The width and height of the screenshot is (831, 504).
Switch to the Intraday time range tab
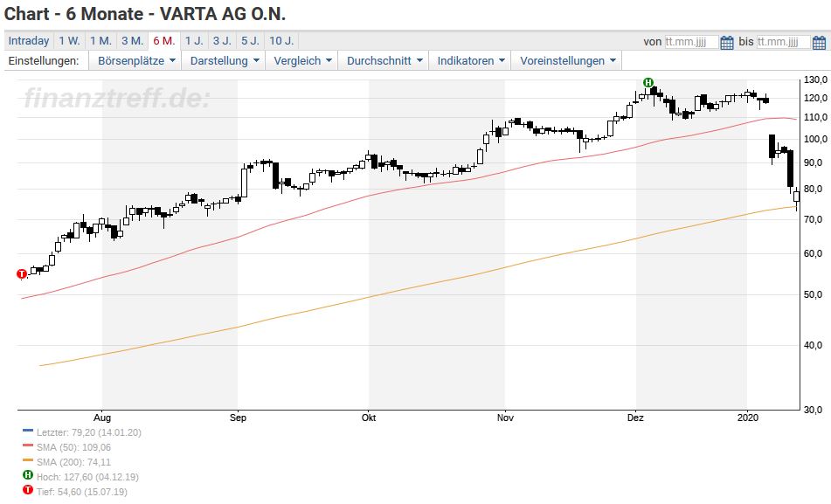[x=29, y=41]
